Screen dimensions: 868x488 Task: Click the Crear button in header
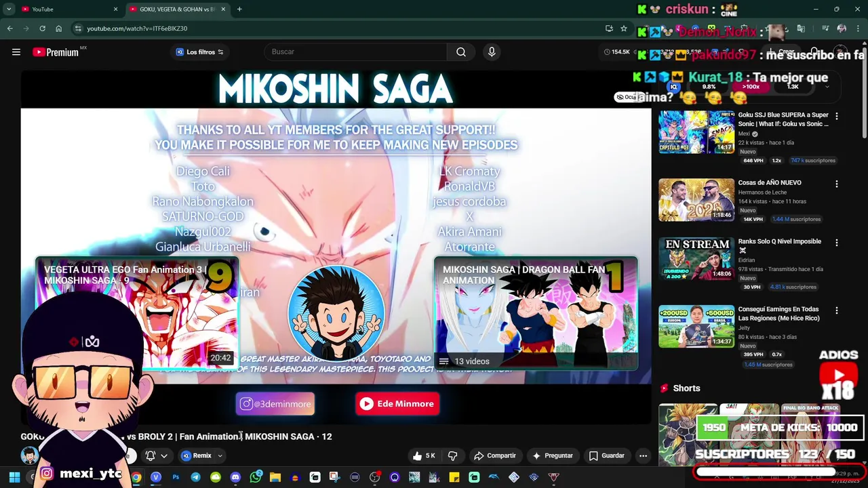pyautogui.click(x=781, y=52)
